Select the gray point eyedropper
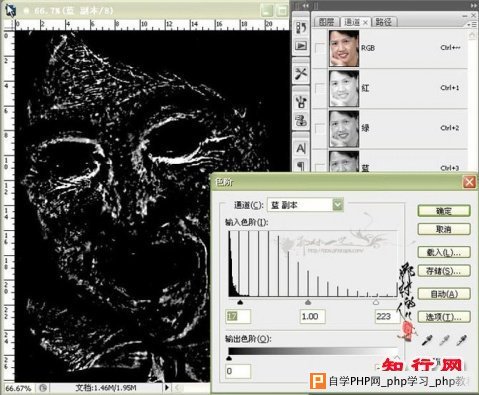The width and height of the screenshot is (479, 395). point(444,340)
